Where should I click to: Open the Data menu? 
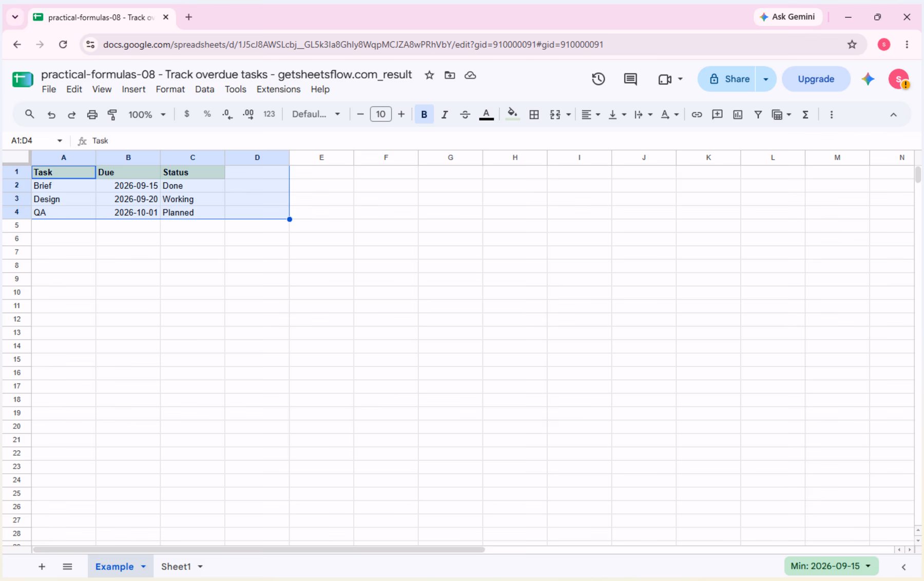(x=204, y=89)
